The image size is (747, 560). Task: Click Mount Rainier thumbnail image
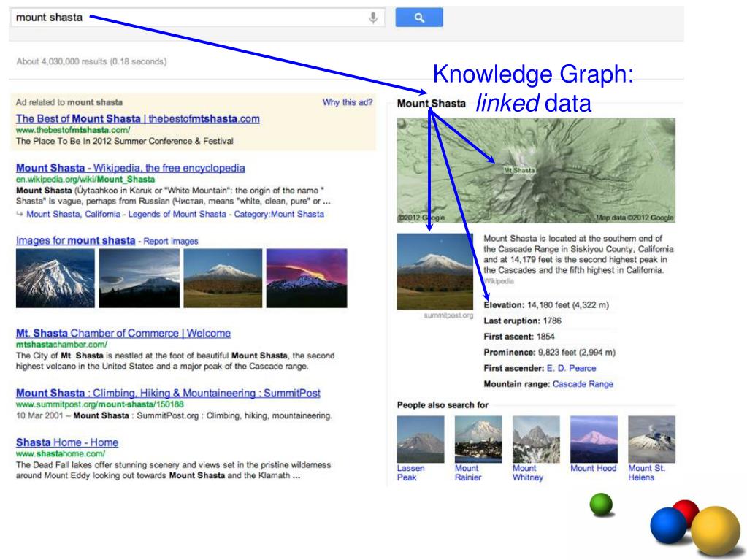[478, 439]
